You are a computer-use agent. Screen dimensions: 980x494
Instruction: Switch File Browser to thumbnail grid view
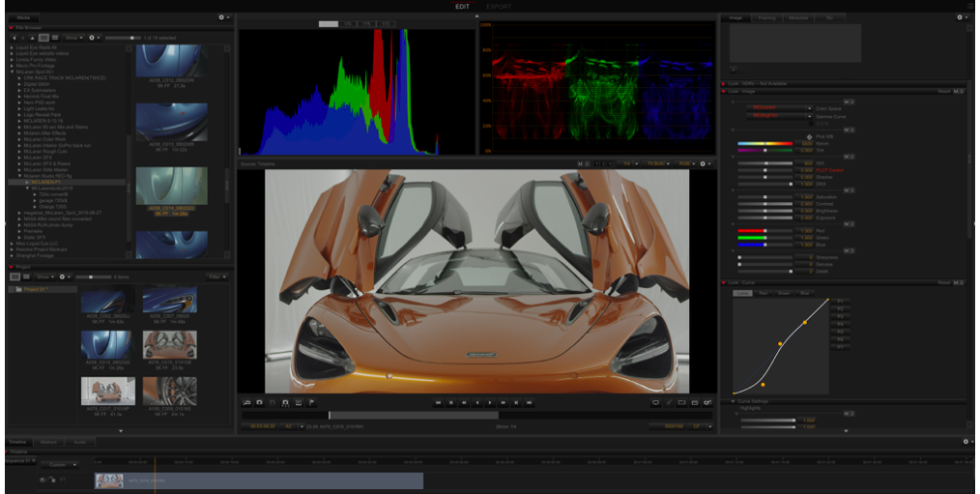[43, 38]
